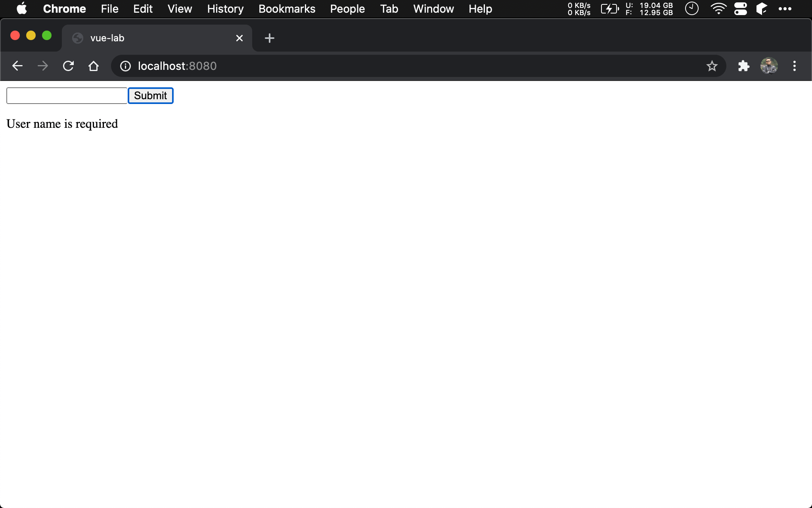The height and width of the screenshot is (508, 812).
Task: Close the vue-lab tab
Action: [x=239, y=38]
